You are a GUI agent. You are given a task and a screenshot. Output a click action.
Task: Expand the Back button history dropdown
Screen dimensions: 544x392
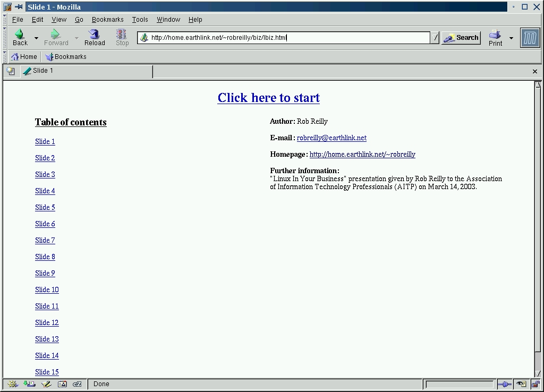pos(36,38)
